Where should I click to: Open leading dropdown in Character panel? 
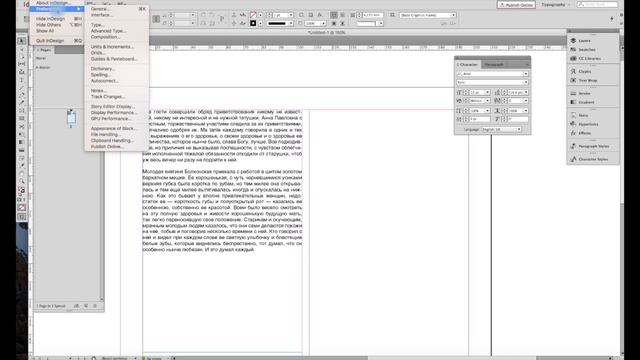tap(526, 93)
